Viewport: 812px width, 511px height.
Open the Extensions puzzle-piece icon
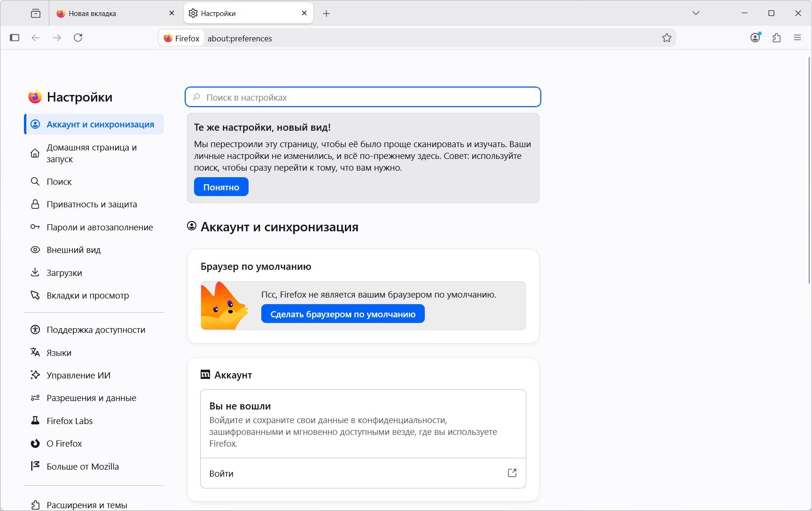776,38
